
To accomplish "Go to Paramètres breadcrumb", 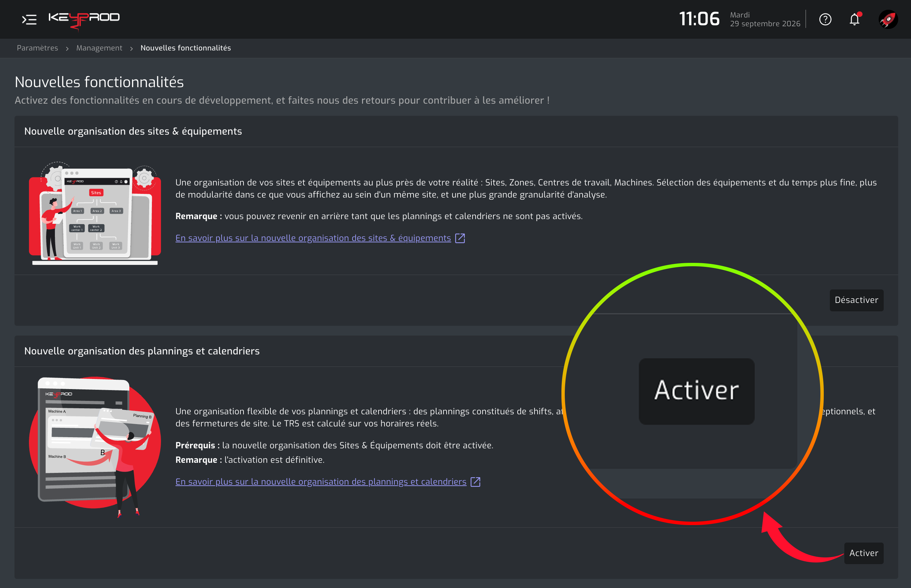I will pyautogui.click(x=37, y=48).
